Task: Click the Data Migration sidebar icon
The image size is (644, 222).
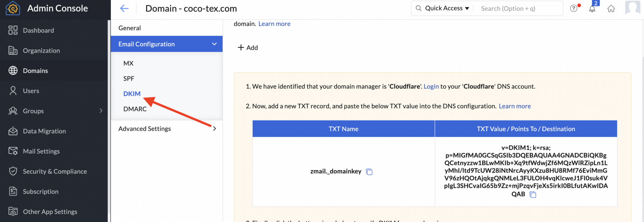Action: pyautogui.click(x=13, y=131)
